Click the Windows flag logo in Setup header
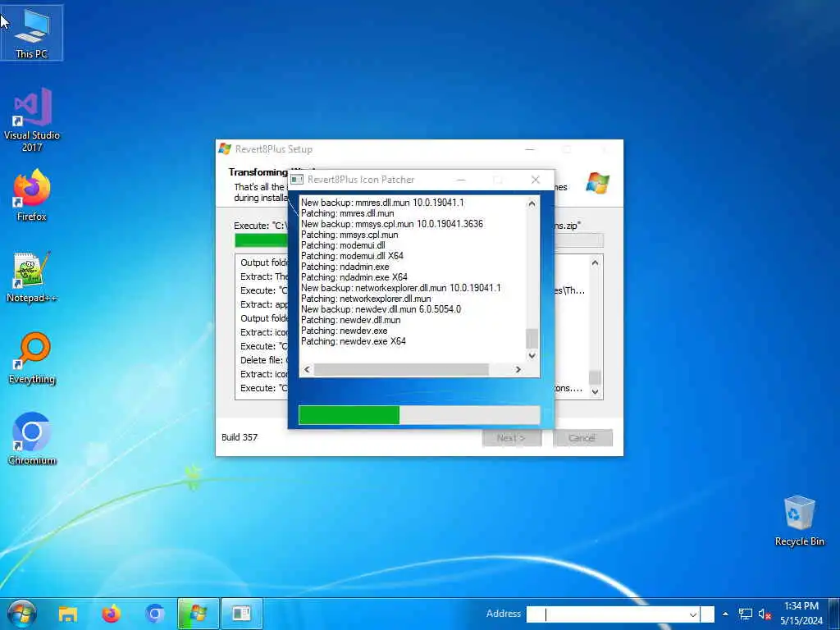Image resolution: width=840 pixels, height=630 pixels. 597,183
